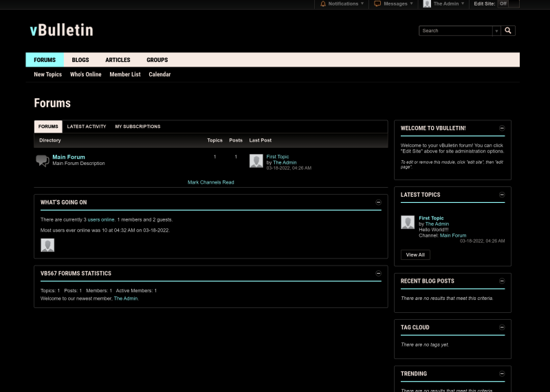Click into the Search input field
The height and width of the screenshot is (392, 550).
(x=456, y=31)
